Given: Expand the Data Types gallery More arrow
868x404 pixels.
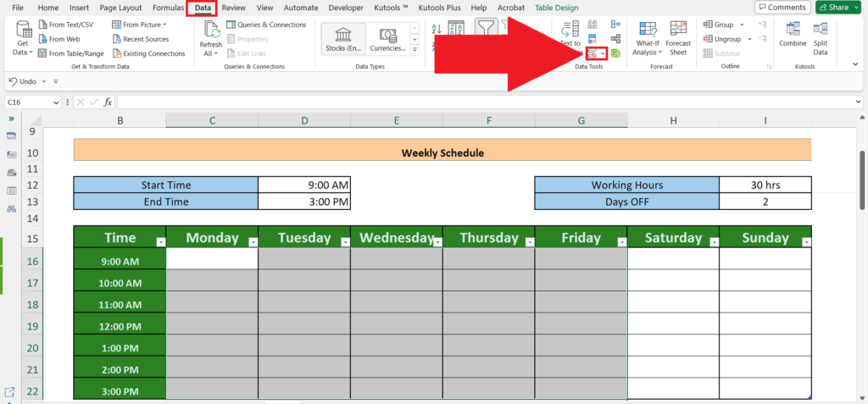Looking at the screenshot, I should pos(415,50).
